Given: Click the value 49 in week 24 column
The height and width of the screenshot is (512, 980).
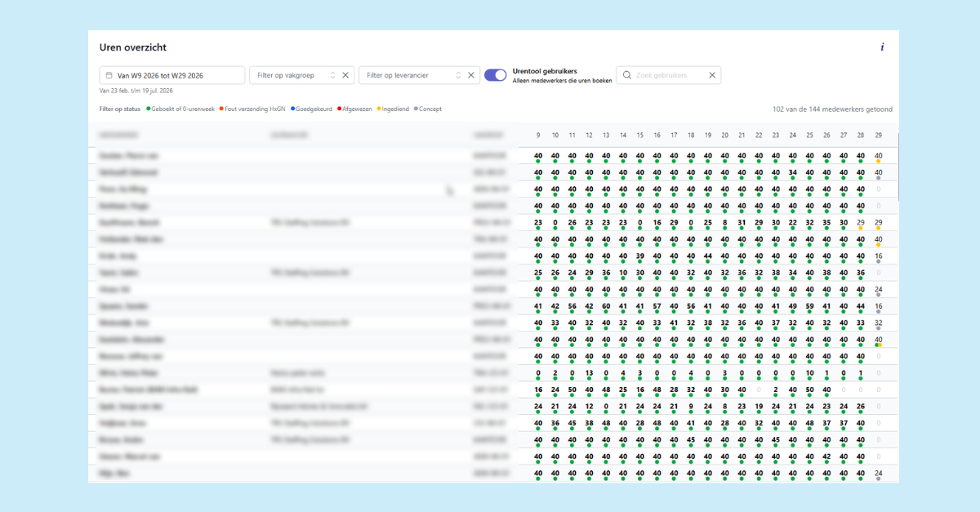Looking at the screenshot, I should [x=793, y=306].
